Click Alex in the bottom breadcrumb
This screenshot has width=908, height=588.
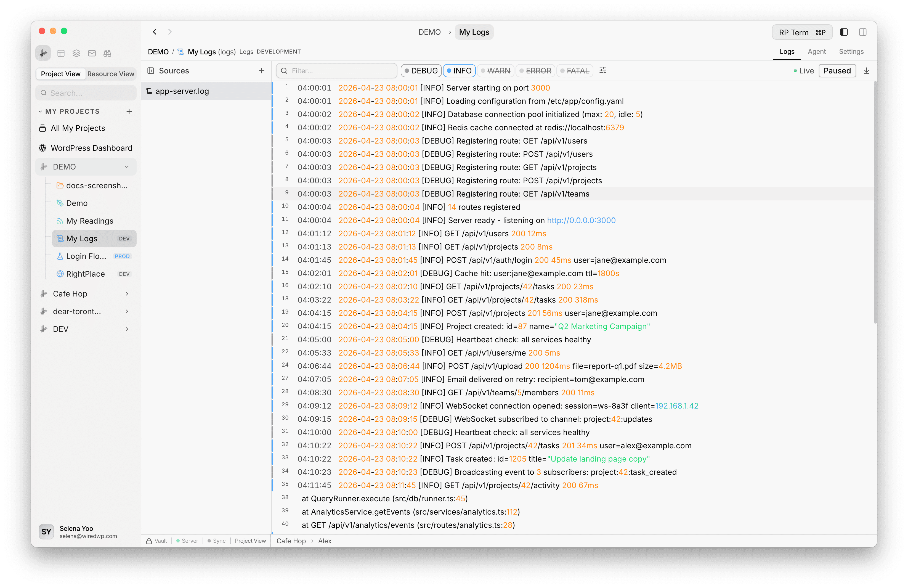[325, 541]
